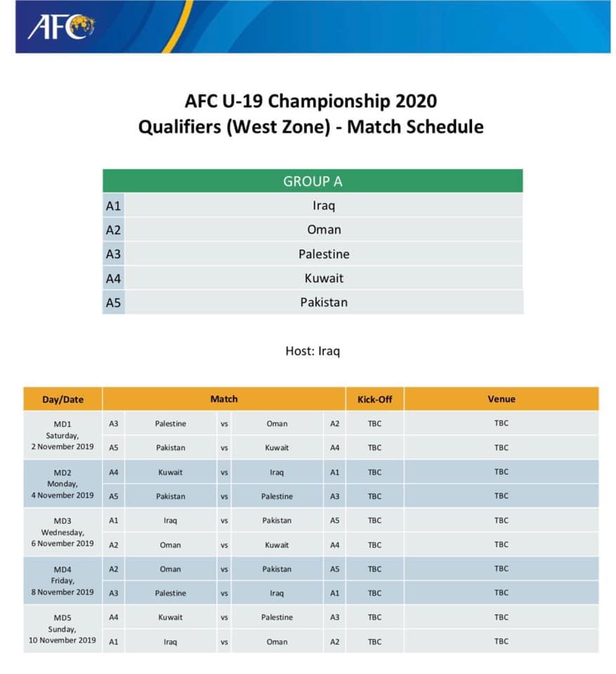Select the Day/Date column header
616x674 pixels.
[x=63, y=399]
